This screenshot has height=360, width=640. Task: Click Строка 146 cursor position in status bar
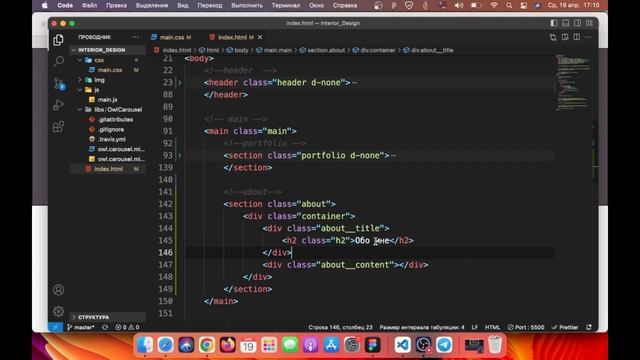click(340, 327)
